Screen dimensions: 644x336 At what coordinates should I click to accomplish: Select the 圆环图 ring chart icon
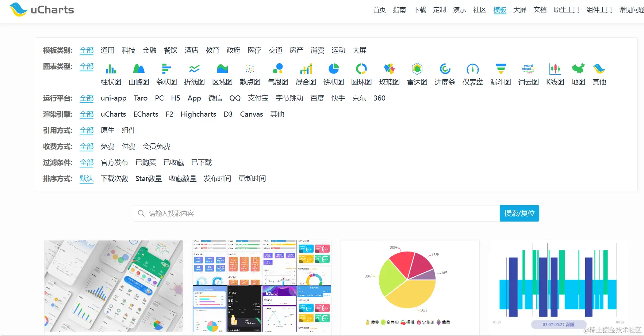coord(361,69)
